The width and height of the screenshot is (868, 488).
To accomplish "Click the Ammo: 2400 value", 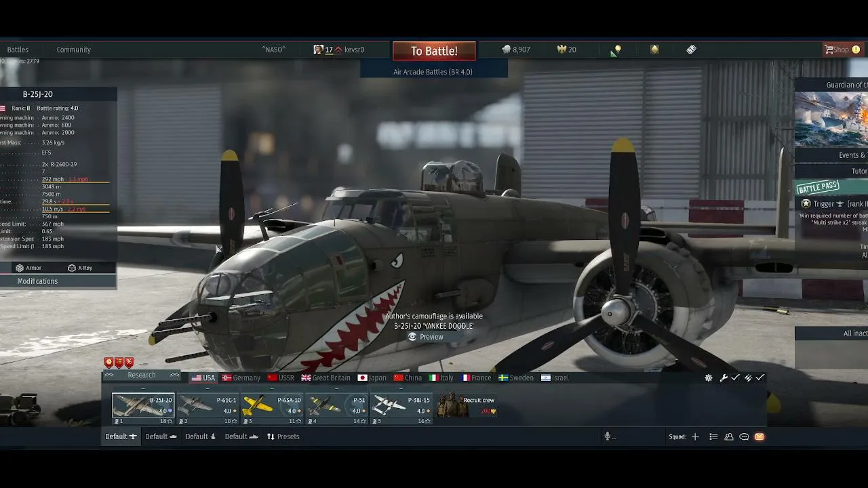I will point(58,118).
